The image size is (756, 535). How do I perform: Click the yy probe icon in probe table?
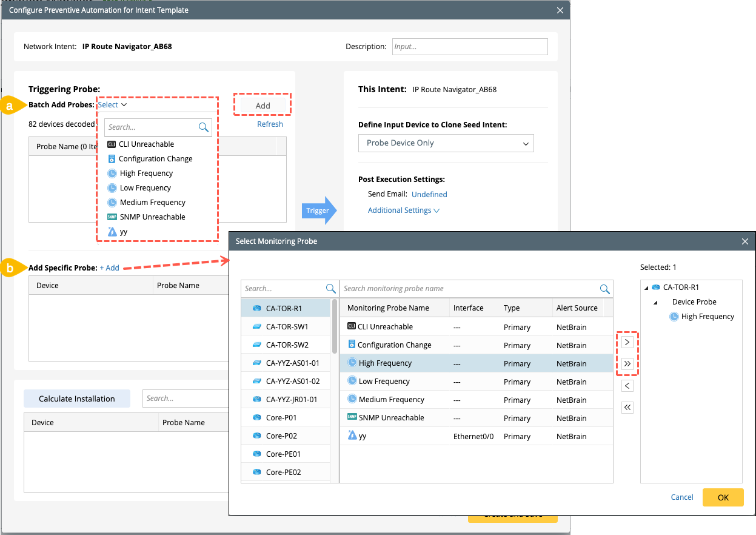[x=352, y=436]
